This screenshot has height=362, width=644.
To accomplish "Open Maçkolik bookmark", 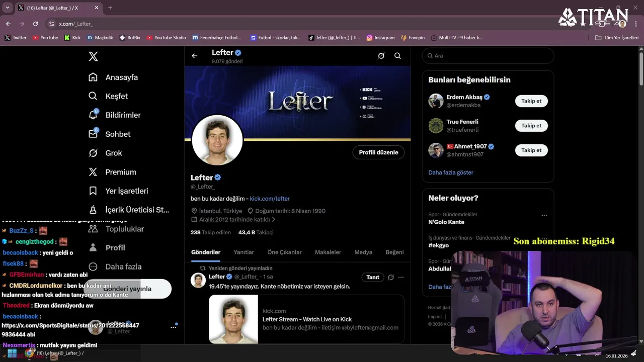I will 100,38.
